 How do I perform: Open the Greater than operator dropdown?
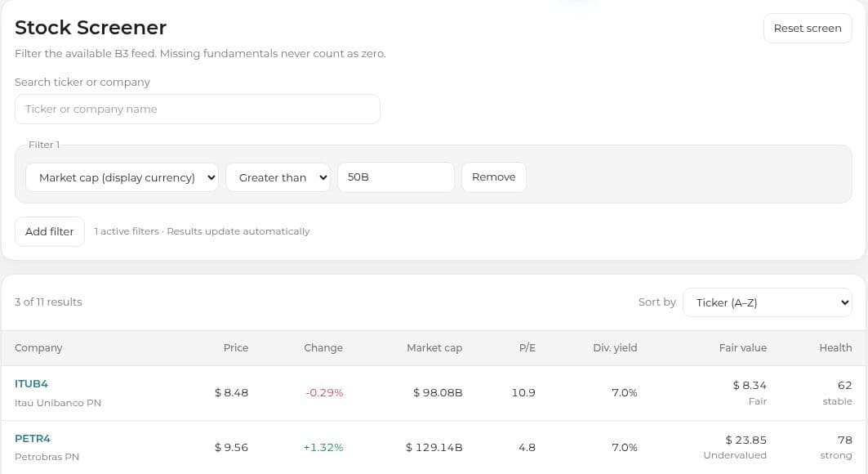(x=278, y=177)
